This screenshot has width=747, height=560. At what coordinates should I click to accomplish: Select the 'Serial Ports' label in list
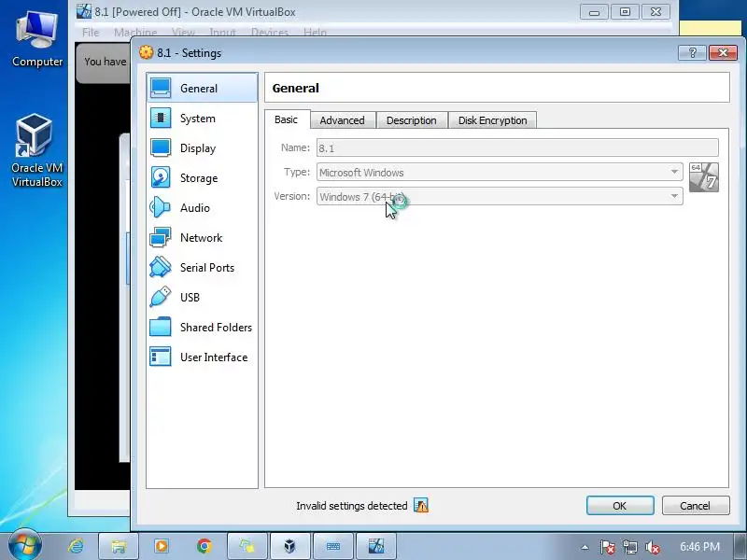coord(207,268)
